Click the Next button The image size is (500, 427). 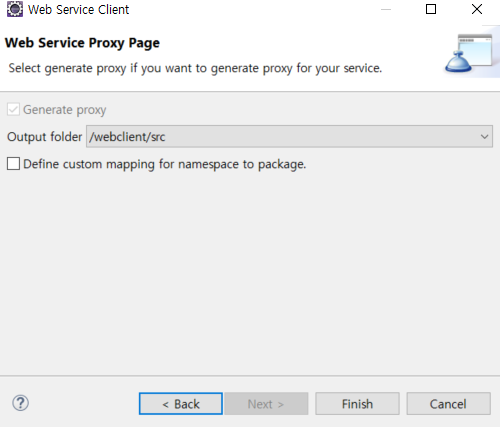pos(266,404)
